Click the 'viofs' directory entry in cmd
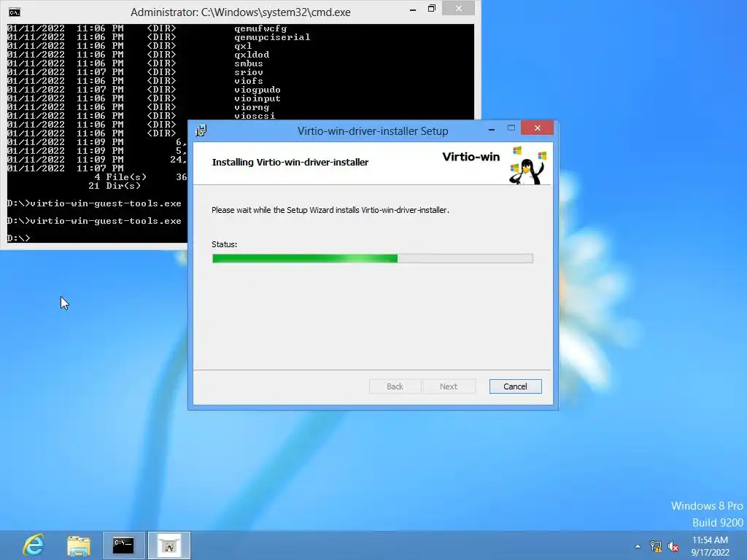Screen dimensions: 747x560 tap(248, 81)
